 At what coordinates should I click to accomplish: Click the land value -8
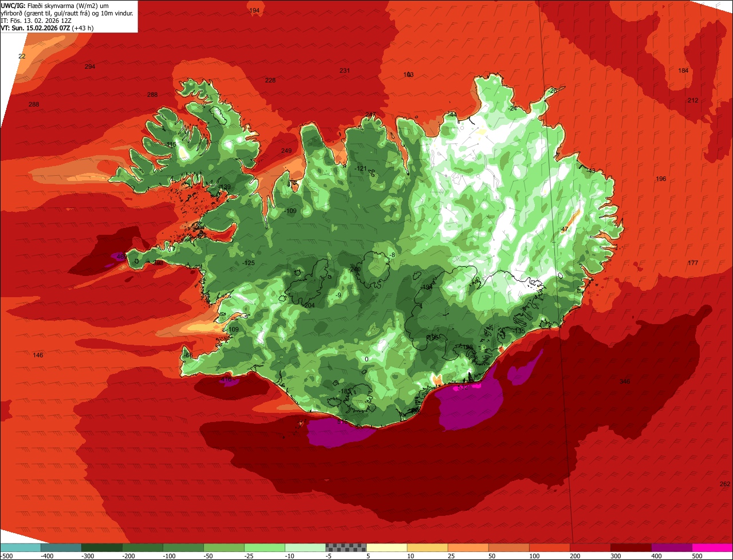392,255
